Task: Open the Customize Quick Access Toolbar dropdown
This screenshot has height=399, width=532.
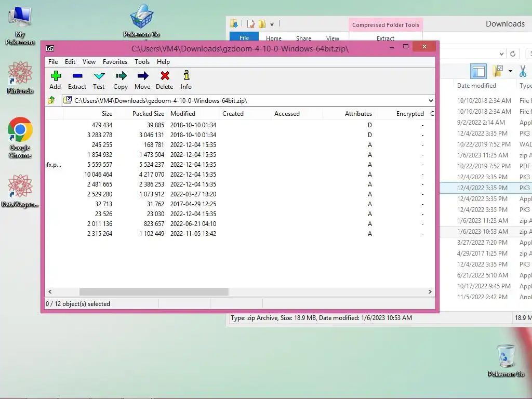Action: coord(272,24)
